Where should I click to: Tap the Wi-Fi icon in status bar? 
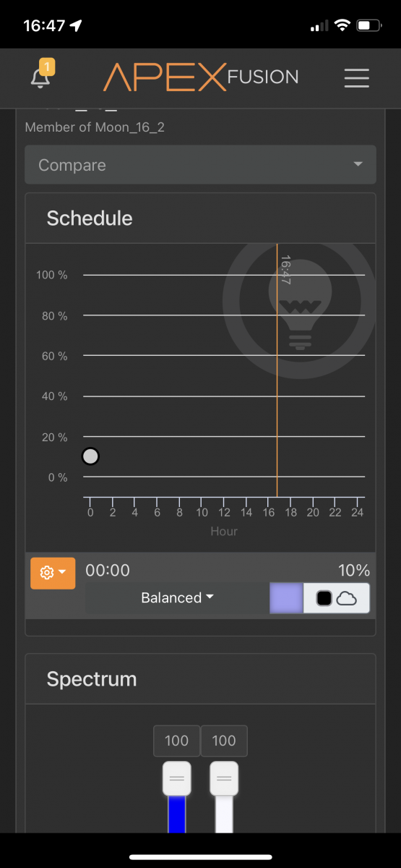click(x=340, y=26)
